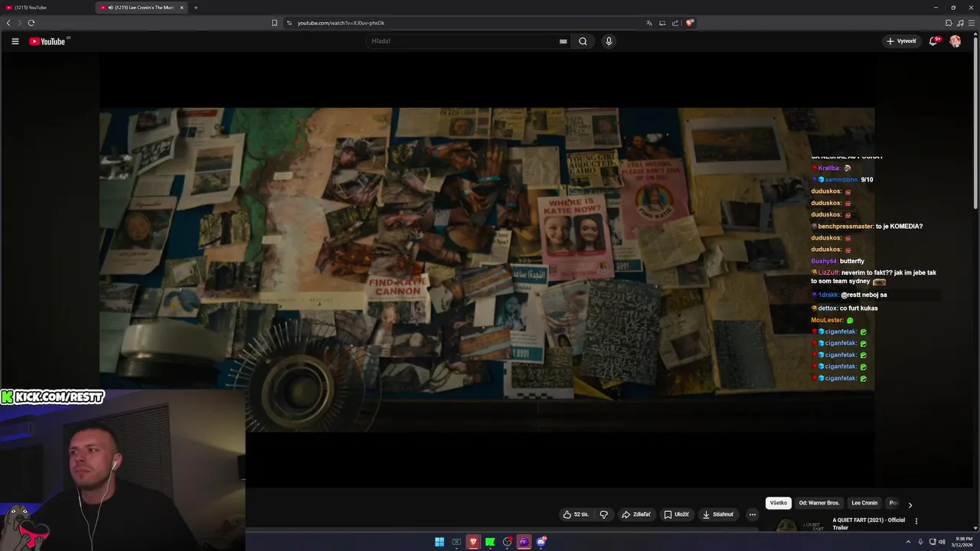Bookmark this page
The width and height of the screenshot is (980, 551).
(274, 23)
